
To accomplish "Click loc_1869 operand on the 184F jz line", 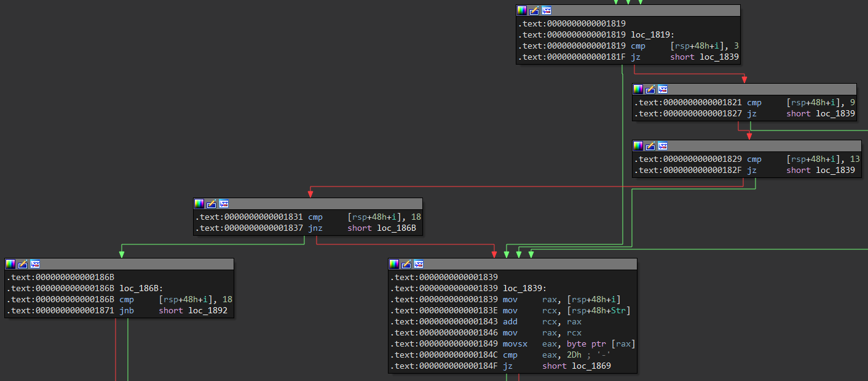I will click(x=591, y=366).
